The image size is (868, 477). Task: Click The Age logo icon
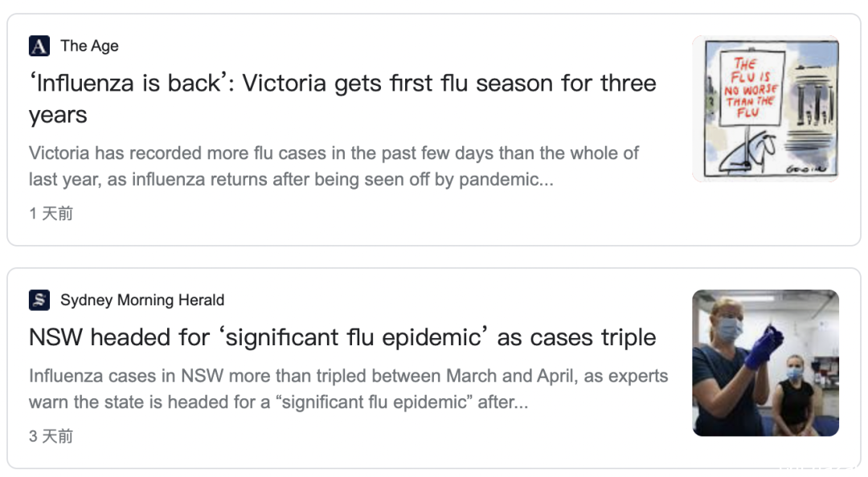(x=39, y=46)
